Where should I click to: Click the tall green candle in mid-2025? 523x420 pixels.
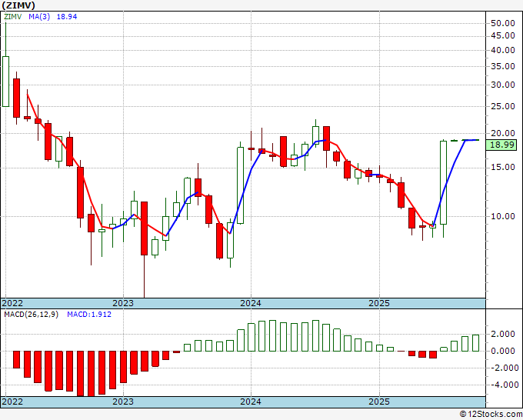coord(443,182)
